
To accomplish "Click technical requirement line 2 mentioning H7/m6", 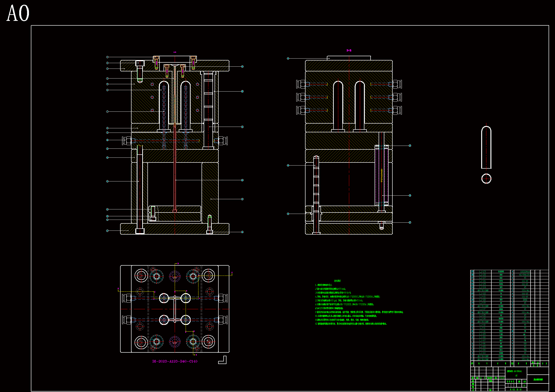I will (330, 289).
